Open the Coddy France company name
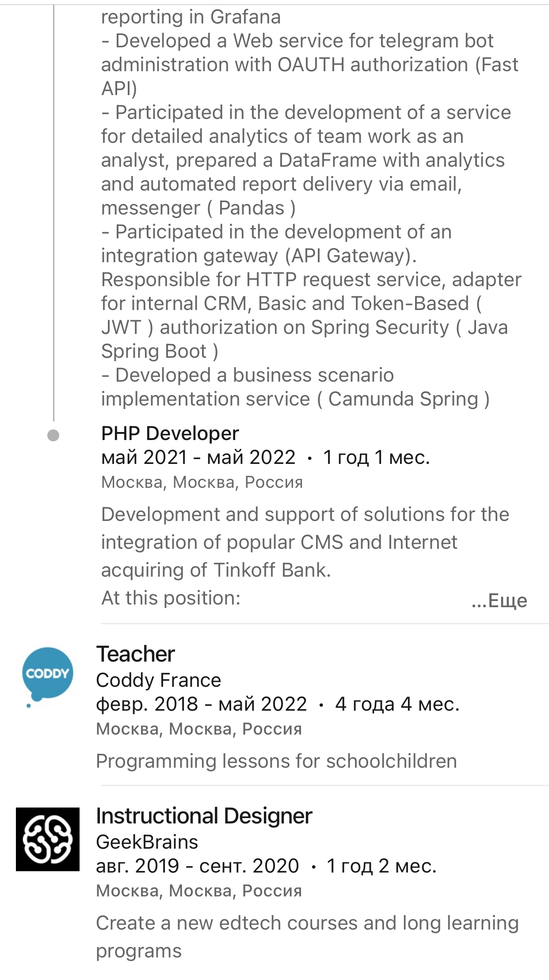This screenshot has width=549, height=980. pyautogui.click(x=159, y=680)
